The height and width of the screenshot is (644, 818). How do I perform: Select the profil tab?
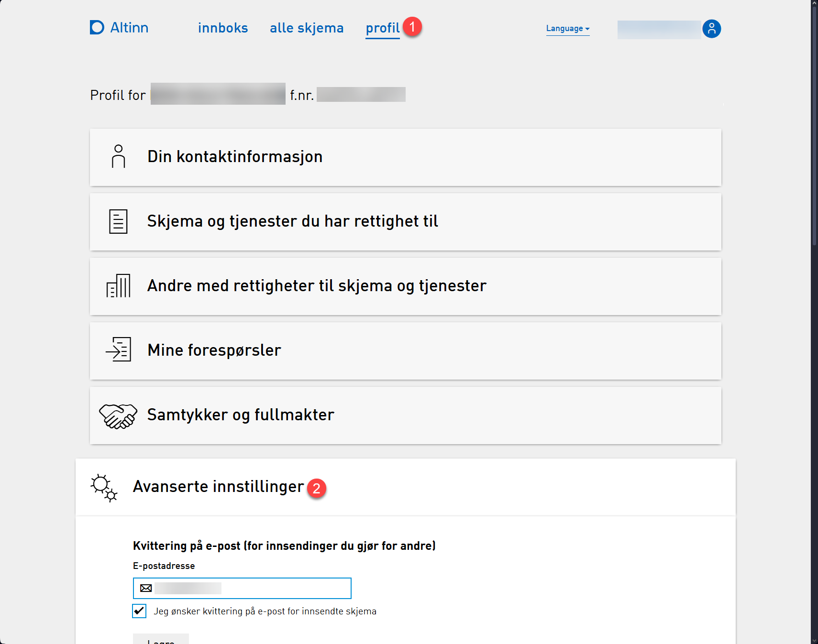[x=382, y=28]
